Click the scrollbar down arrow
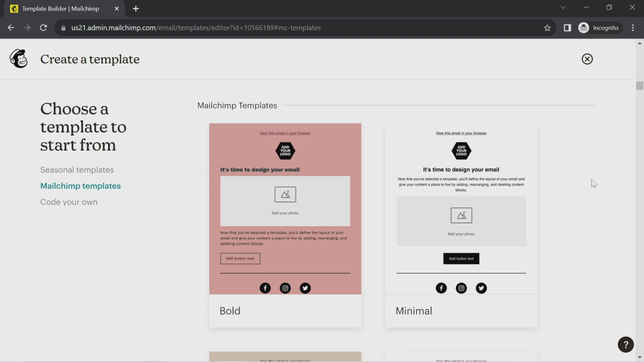 point(639,357)
